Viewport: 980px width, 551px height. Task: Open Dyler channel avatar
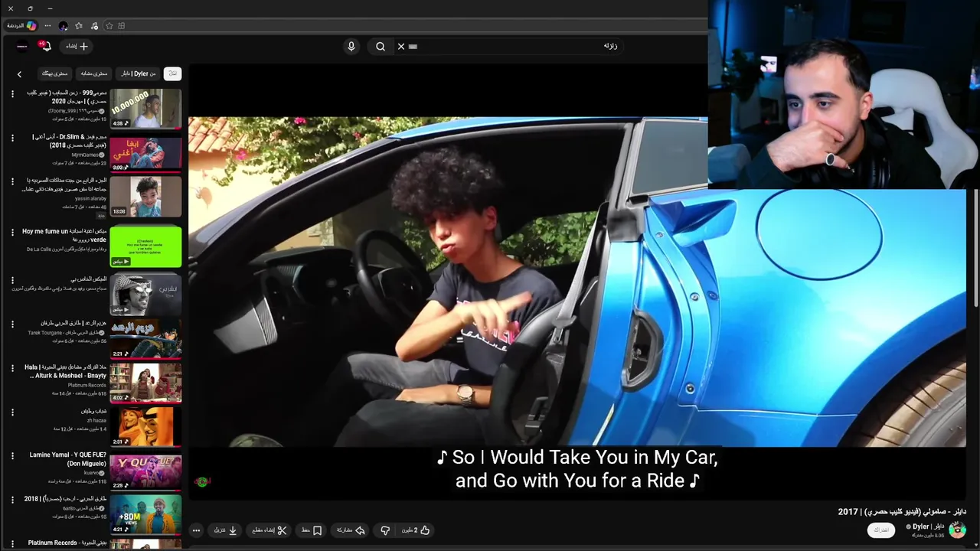[957, 530]
